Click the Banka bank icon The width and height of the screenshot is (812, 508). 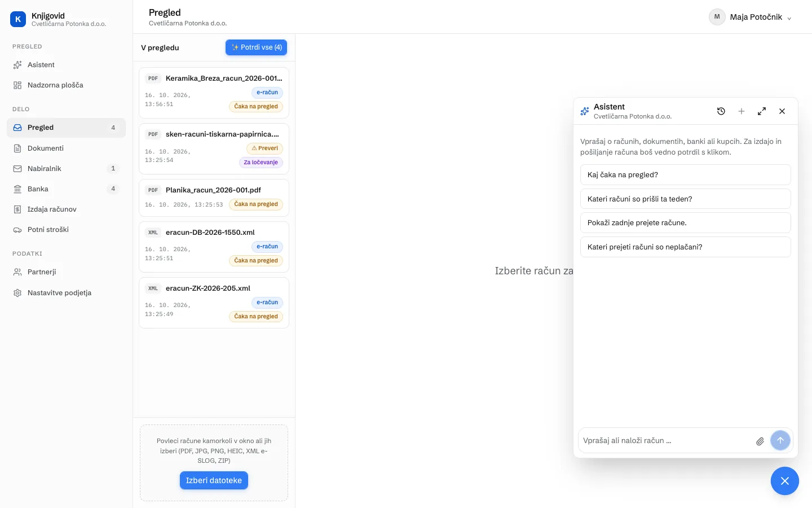pyautogui.click(x=17, y=189)
